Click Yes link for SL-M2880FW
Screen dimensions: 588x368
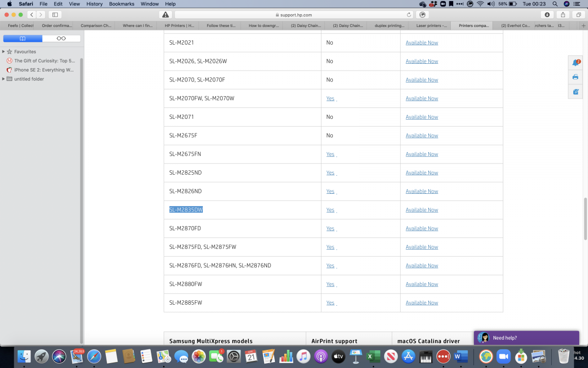click(330, 284)
